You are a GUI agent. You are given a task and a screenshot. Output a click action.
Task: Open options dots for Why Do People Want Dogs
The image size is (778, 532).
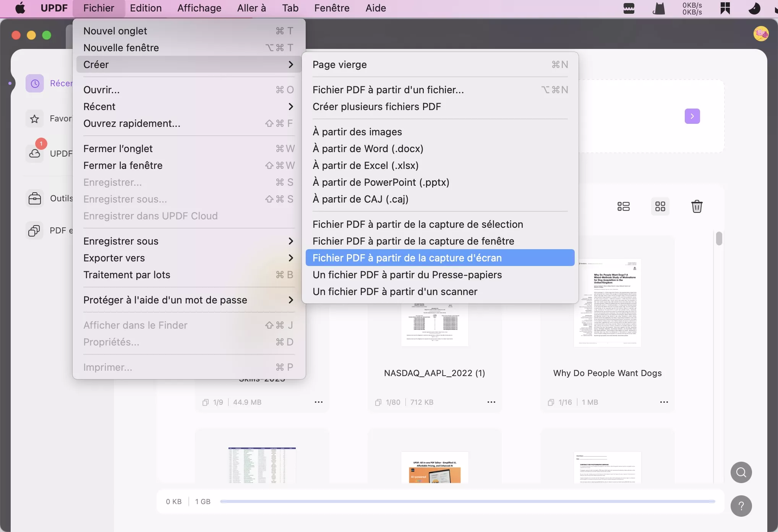click(x=664, y=402)
